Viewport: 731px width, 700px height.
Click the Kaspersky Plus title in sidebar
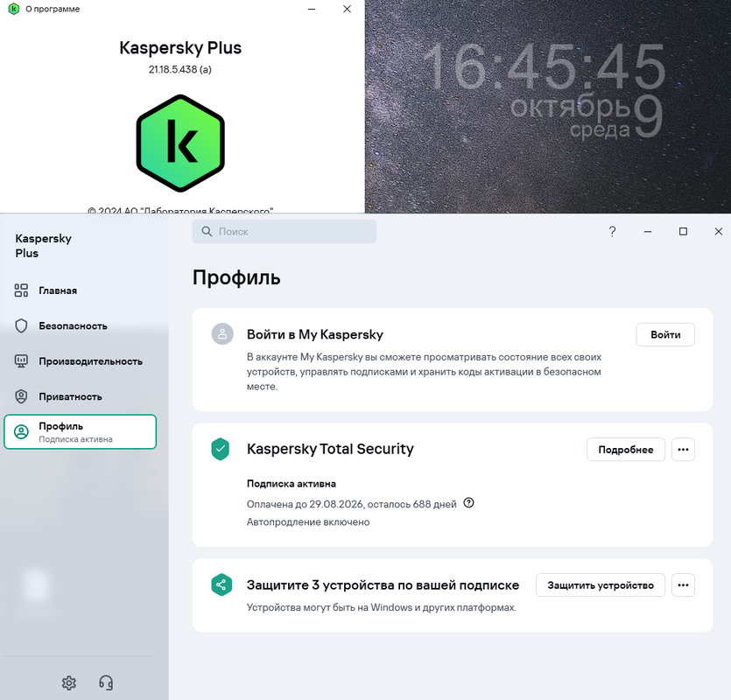pyautogui.click(x=44, y=246)
